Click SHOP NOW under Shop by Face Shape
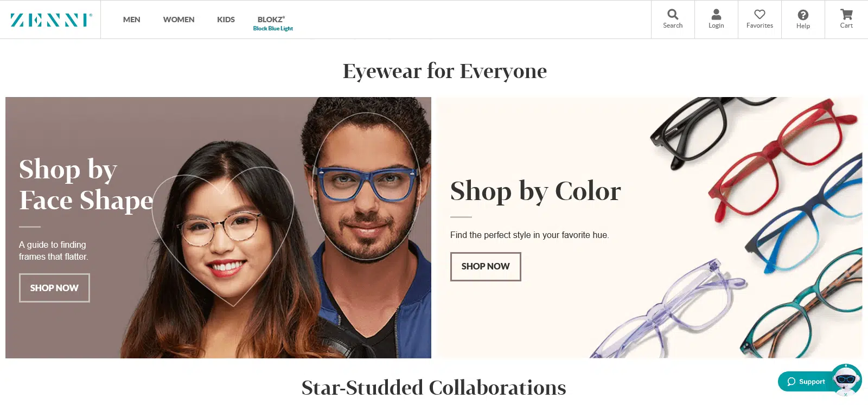Viewport: 868px width, 405px height. click(54, 288)
